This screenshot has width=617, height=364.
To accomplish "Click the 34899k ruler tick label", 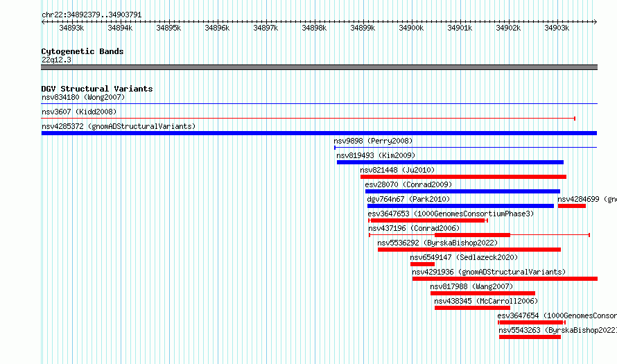I will point(363,28).
